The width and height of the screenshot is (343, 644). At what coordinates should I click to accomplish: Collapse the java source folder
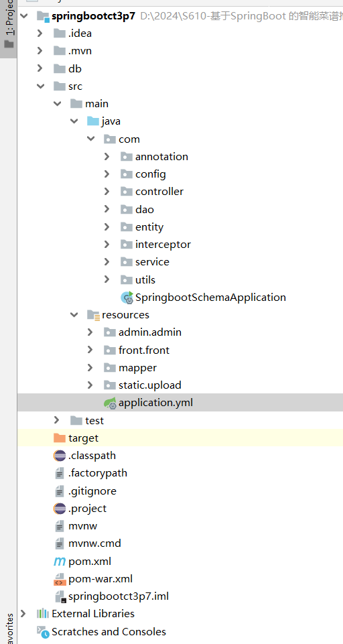[x=74, y=121]
